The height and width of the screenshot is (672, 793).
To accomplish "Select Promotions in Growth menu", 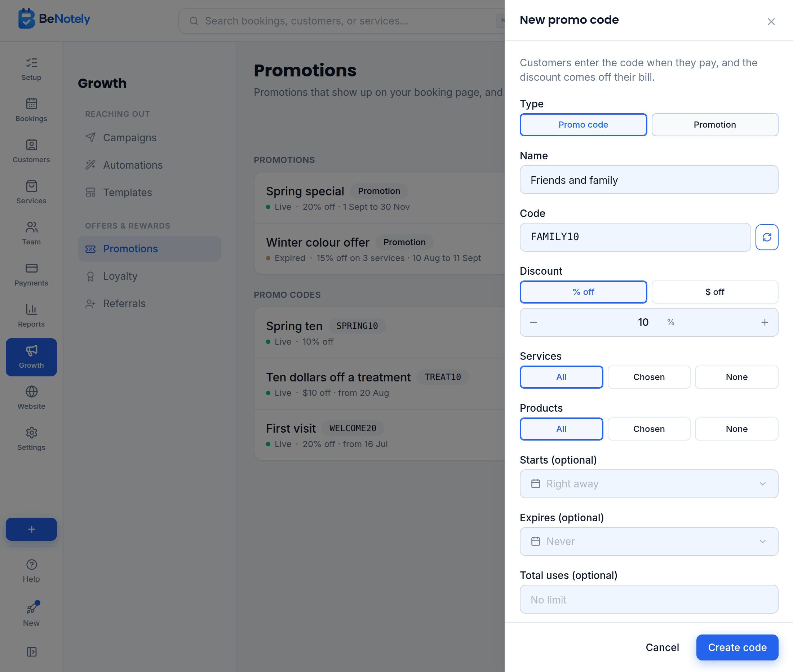I will pos(149,249).
